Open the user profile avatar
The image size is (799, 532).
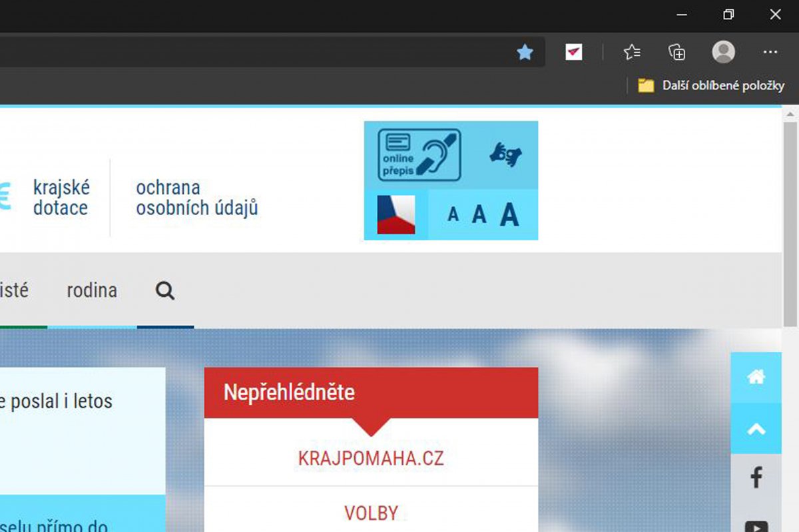click(724, 52)
